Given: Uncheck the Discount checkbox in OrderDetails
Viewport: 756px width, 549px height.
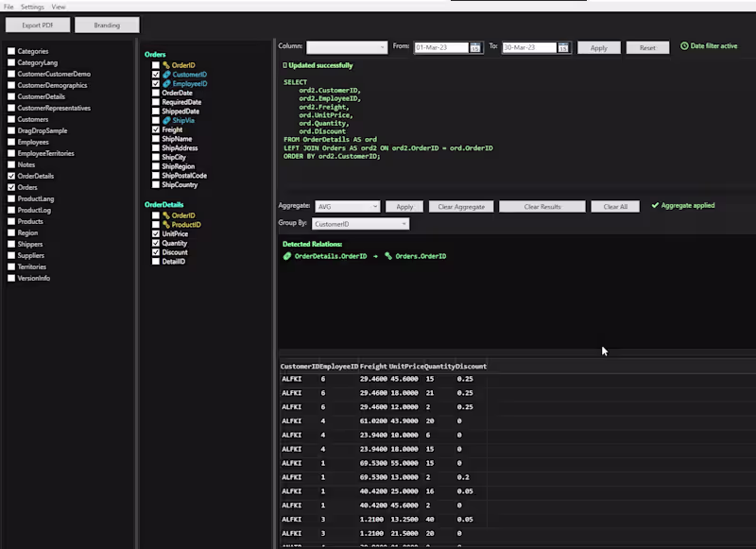Looking at the screenshot, I should 155,252.
